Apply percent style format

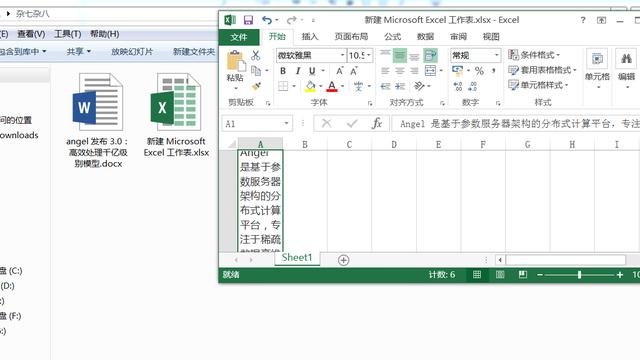479,71
